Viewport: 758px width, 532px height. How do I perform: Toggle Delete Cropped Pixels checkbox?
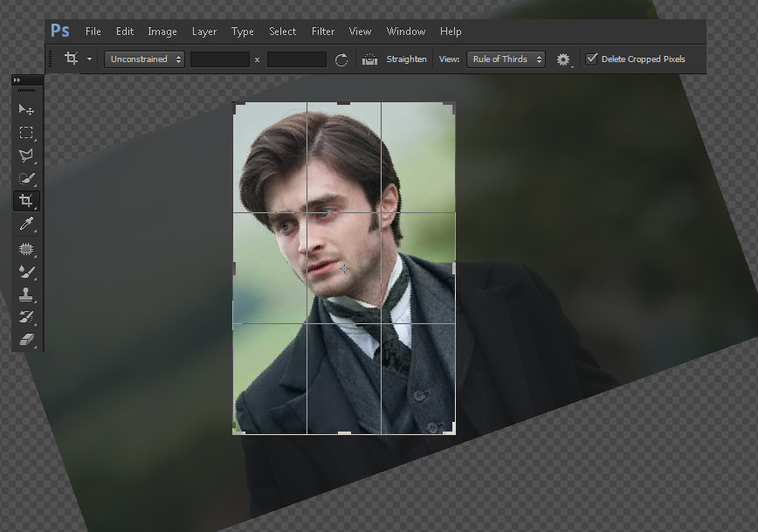pos(592,59)
